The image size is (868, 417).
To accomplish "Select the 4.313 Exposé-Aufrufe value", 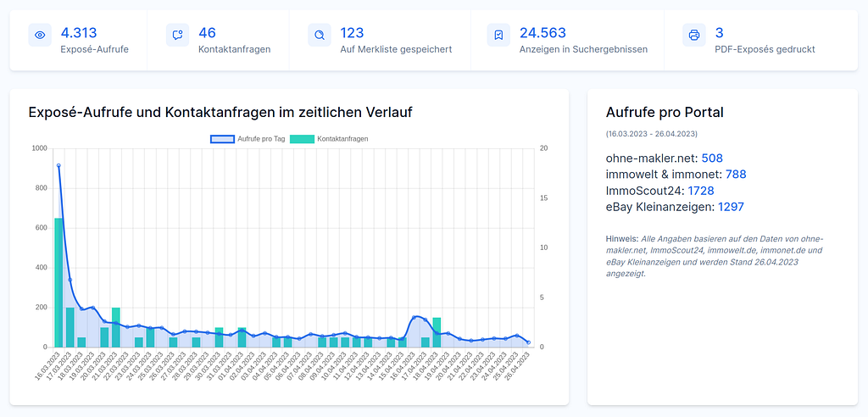I will coord(79,33).
